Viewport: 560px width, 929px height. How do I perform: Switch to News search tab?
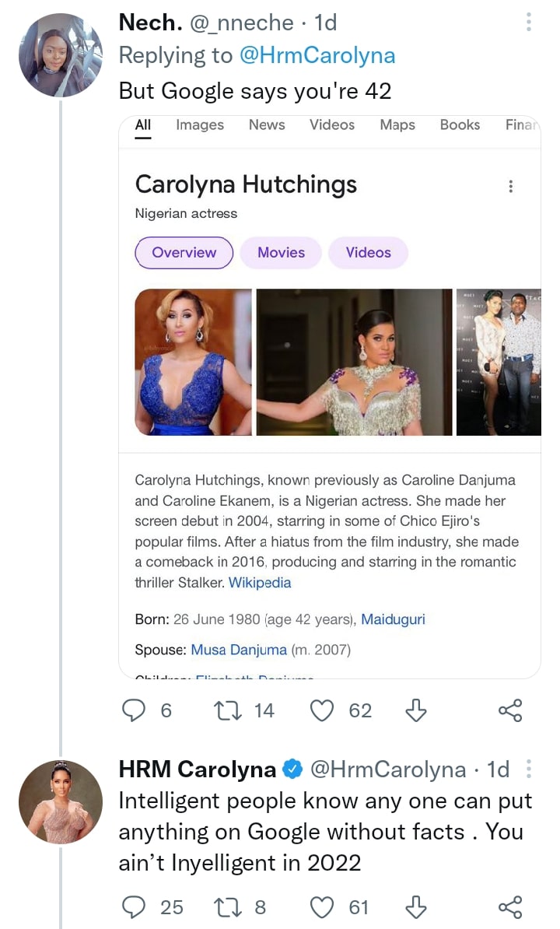click(267, 124)
